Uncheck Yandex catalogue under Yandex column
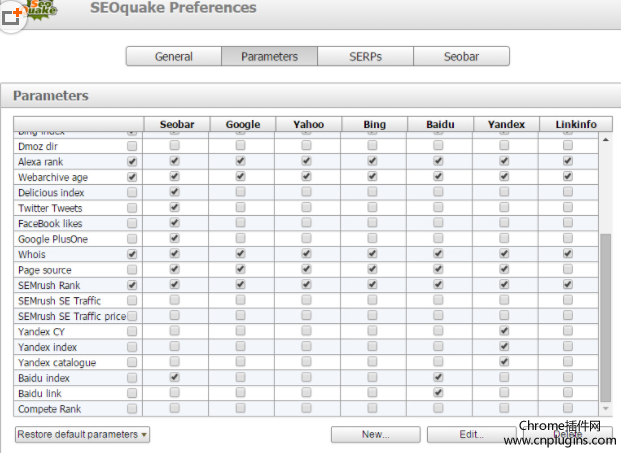Viewport: 621px width, 453px height. (504, 362)
